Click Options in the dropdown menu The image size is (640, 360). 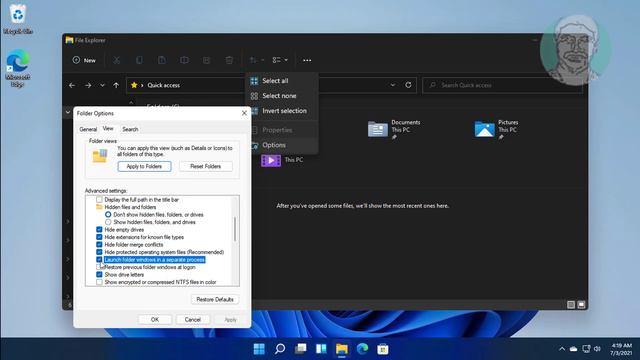coord(282,145)
